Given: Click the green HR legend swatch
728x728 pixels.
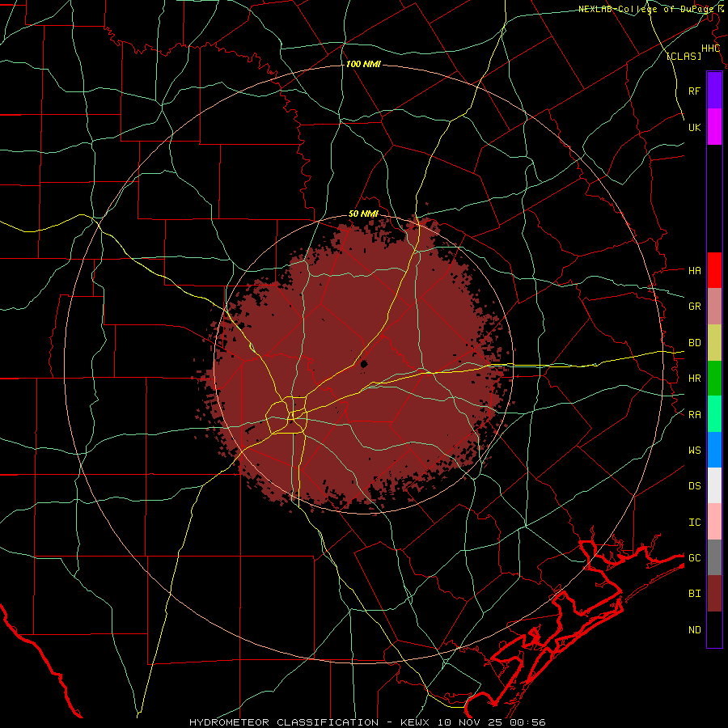Looking at the screenshot, I should coord(714,379).
